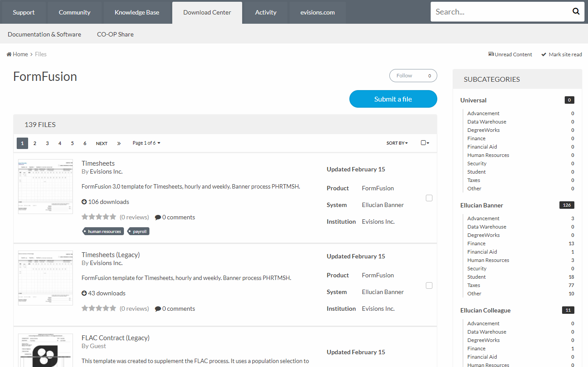Open Advancement under Ellucian Colleague
Viewport: 588px width, 367px height.
point(483,323)
